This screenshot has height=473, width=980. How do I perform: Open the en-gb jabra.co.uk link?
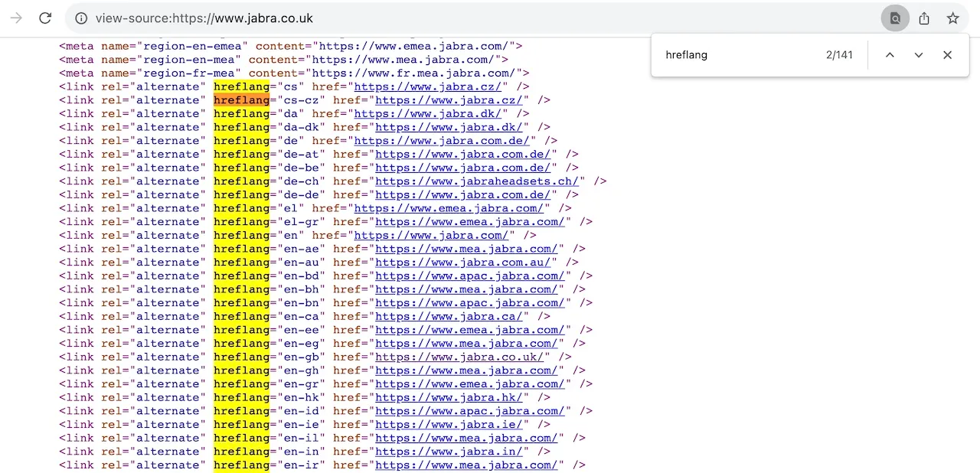click(459, 357)
